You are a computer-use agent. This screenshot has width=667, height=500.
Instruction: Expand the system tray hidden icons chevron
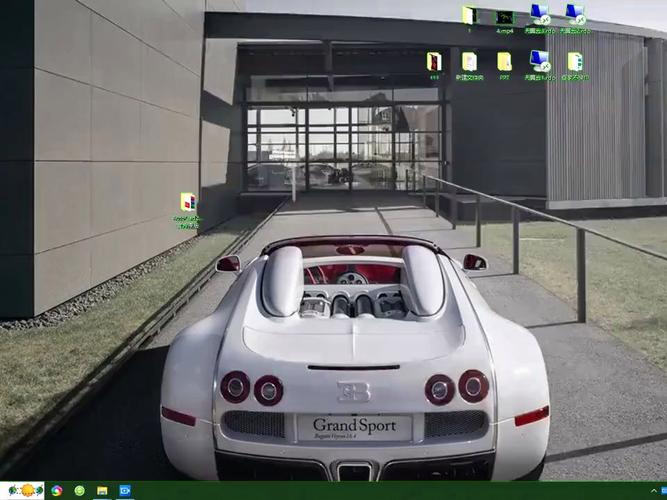click(654, 491)
